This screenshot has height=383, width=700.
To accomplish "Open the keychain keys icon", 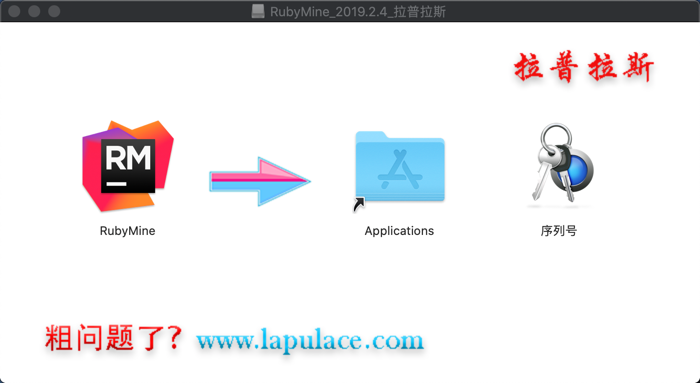I will pyautogui.click(x=561, y=164).
